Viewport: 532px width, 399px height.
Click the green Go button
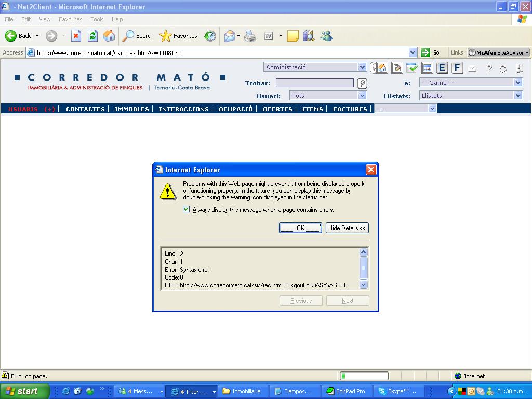coord(430,52)
